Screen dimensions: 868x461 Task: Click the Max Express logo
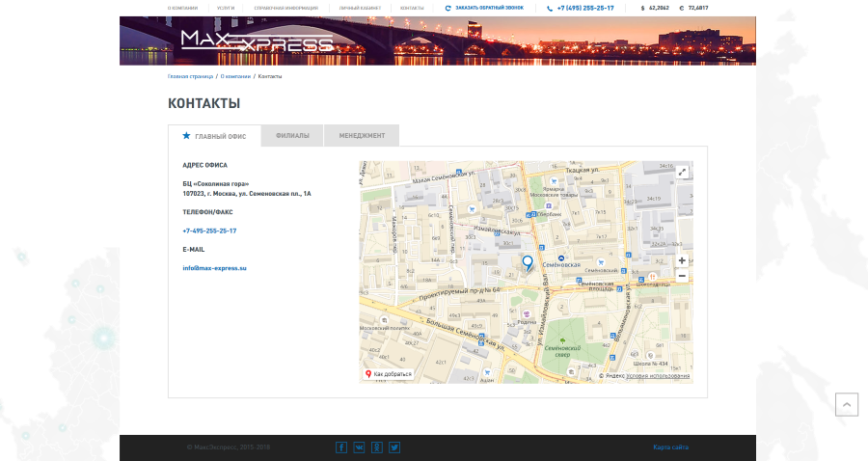point(257,41)
